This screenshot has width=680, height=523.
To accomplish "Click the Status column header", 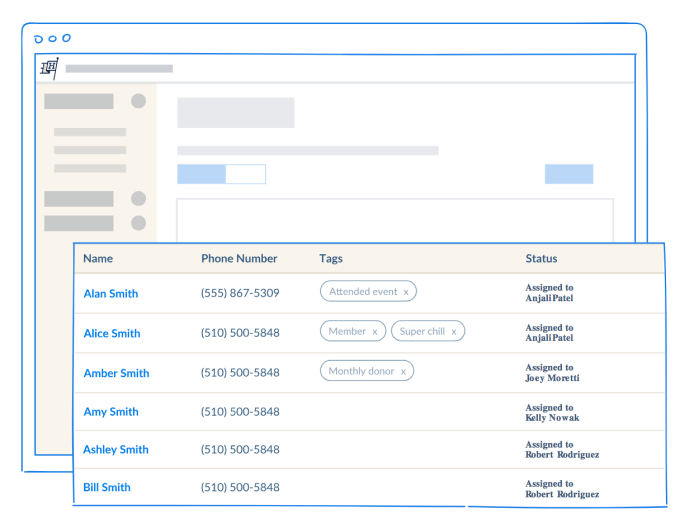I will tap(541, 258).
